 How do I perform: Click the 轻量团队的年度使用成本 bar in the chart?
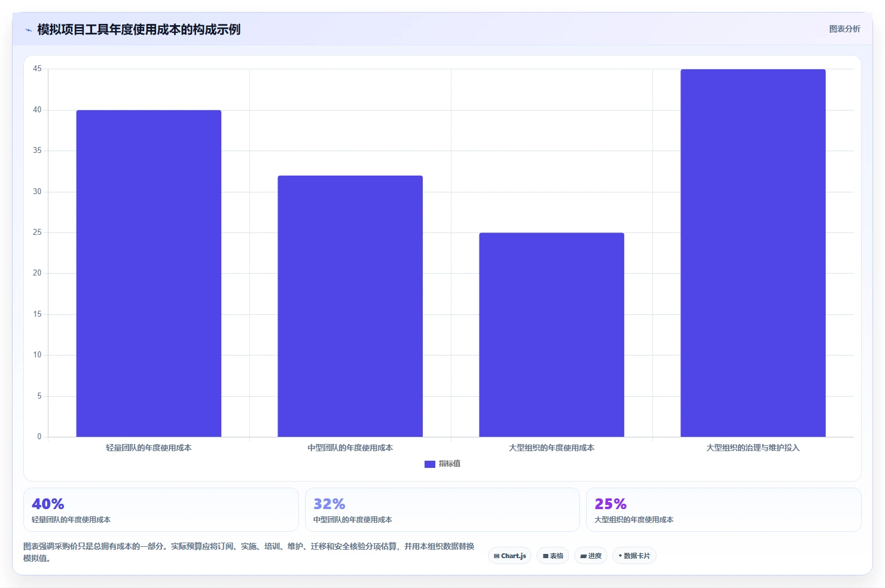tap(149, 273)
